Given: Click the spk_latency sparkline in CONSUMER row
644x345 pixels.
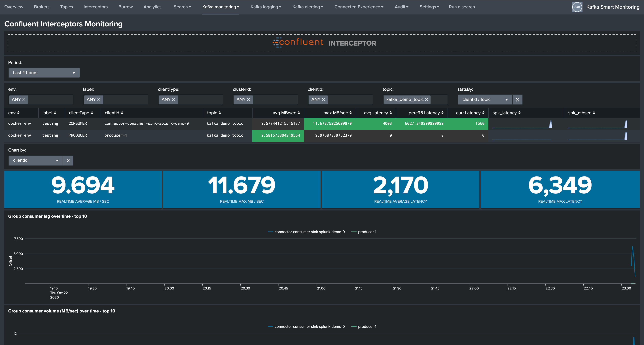Looking at the screenshot, I should (522, 124).
